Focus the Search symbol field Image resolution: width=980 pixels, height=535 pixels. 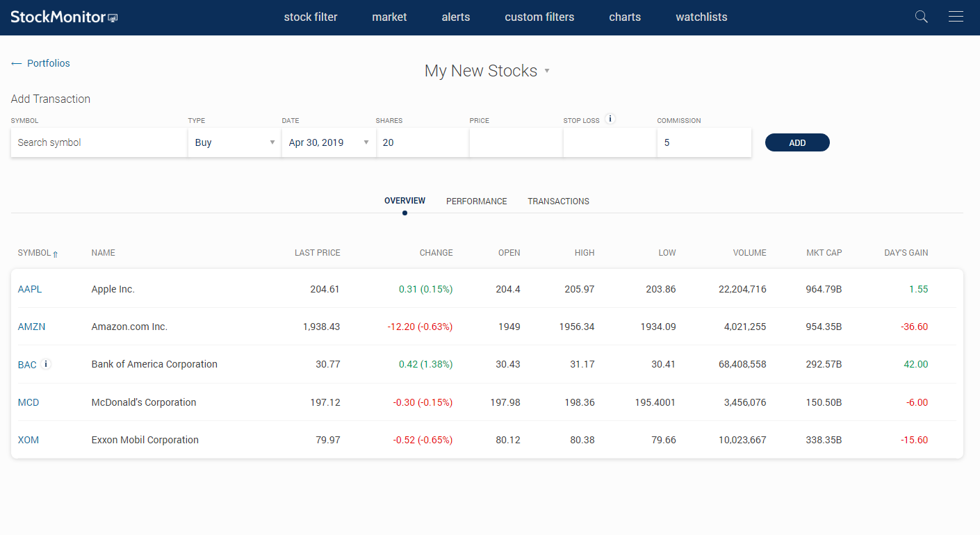tap(99, 142)
